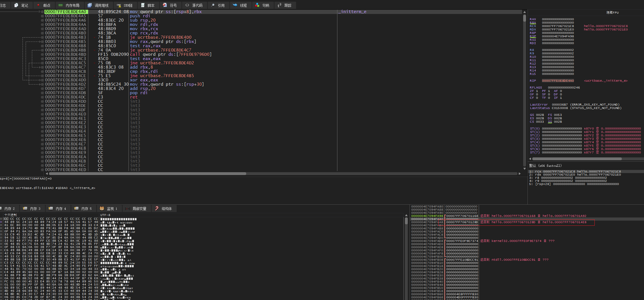The height and width of the screenshot is (300, 644).
Task: Select the call qword ptr ds:[7FFE0E9796D0] instruction
Action: 171,54
